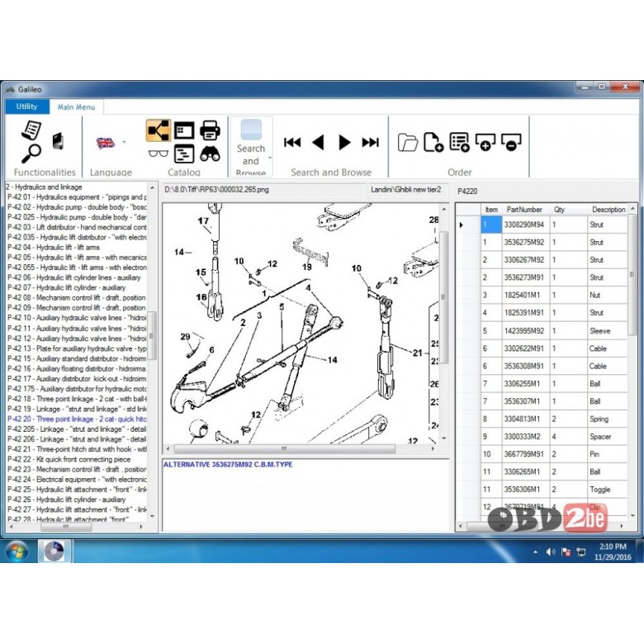Select P-42 18 Three point linkage entry
Viewport: 644px width, 644px height.
click(x=77, y=399)
